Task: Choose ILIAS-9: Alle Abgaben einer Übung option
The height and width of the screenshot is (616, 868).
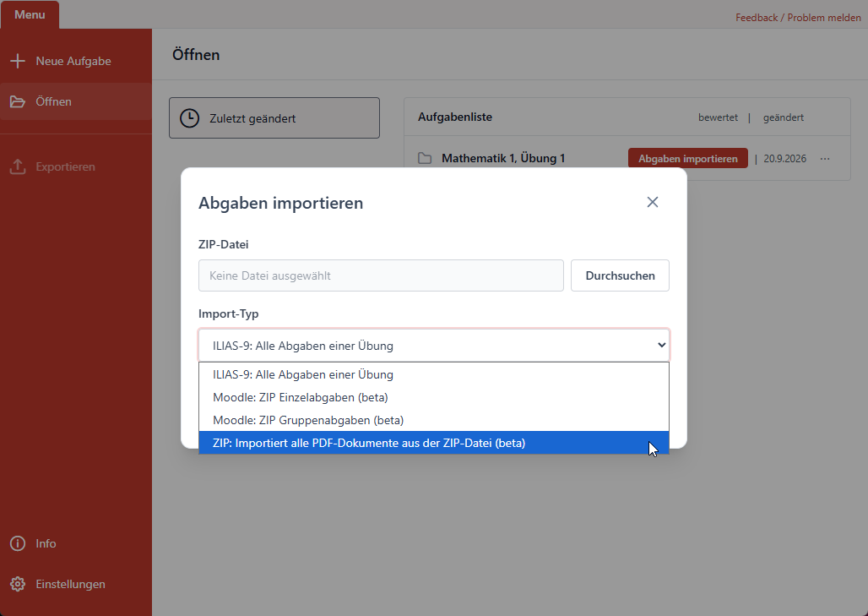Action: click(x=434, y=374)
